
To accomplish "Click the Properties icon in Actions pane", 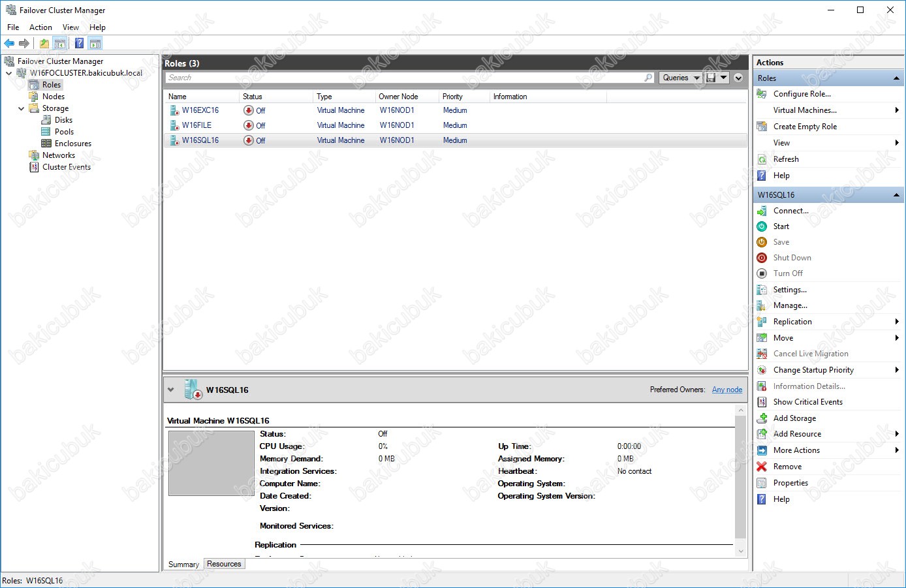I will pyautogui.click(x=762, y=483).
